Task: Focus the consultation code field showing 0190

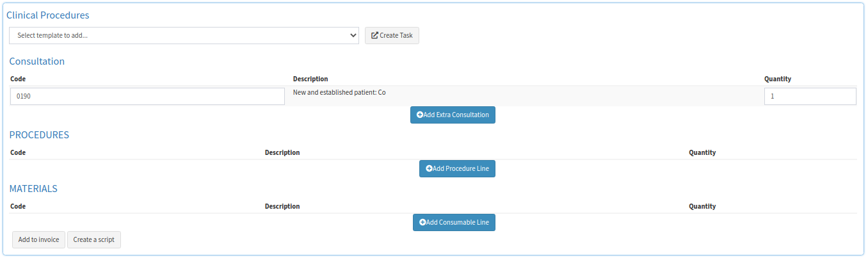Action: coord(147,96)
